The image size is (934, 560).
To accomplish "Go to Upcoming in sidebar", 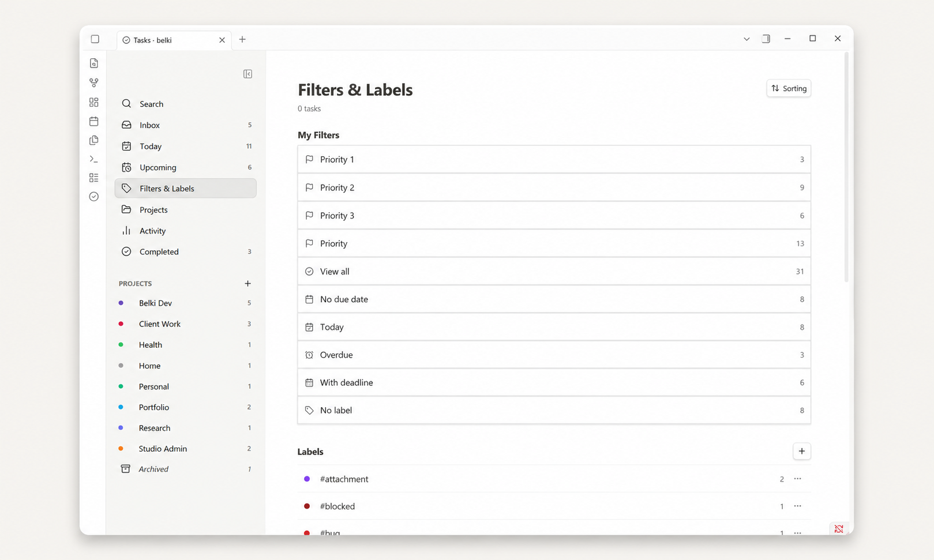I will pyautogui.click(x=186, y=167).
